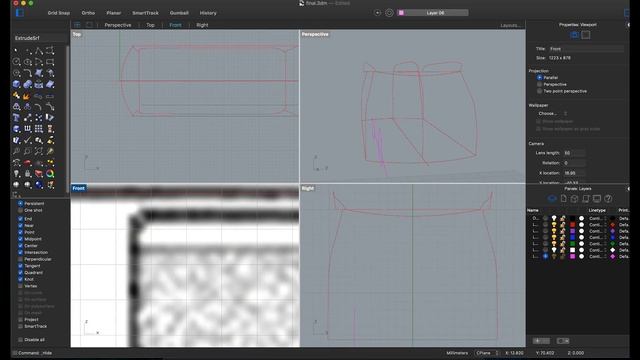Select the Zoom magnifier tool
Image resolution: width=640 pixels, height=360 pixels.
pyautogui.click(x=16, y=151)
